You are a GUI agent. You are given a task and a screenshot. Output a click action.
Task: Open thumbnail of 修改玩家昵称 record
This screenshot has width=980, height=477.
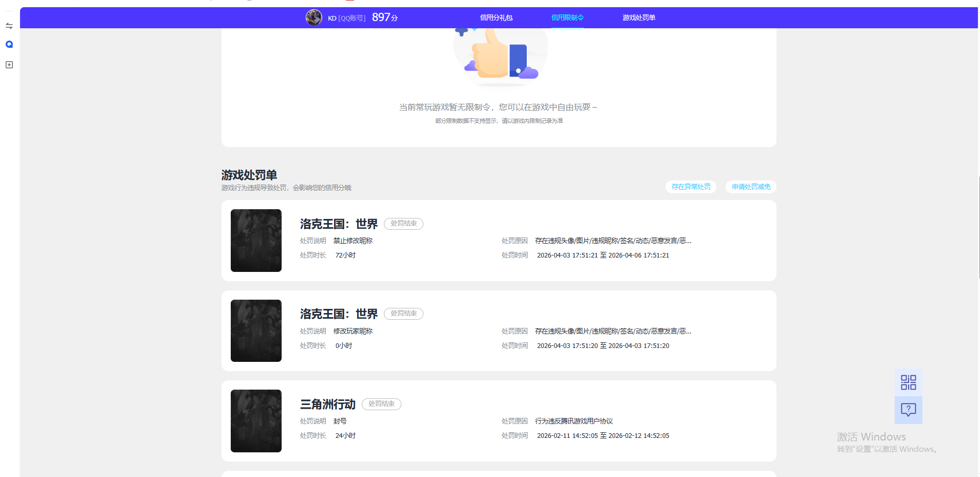coord(256,331)
